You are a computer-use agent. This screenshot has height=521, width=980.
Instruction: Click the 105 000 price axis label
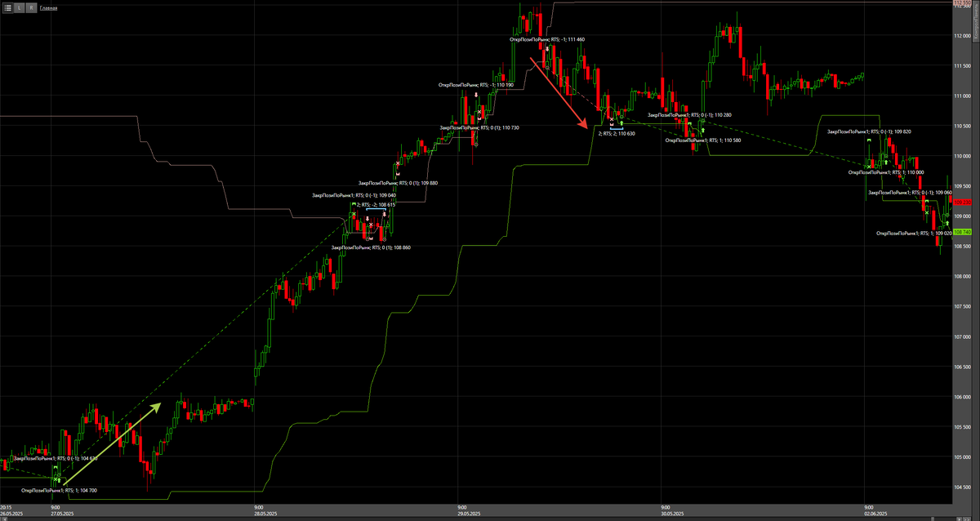point(961,456)
